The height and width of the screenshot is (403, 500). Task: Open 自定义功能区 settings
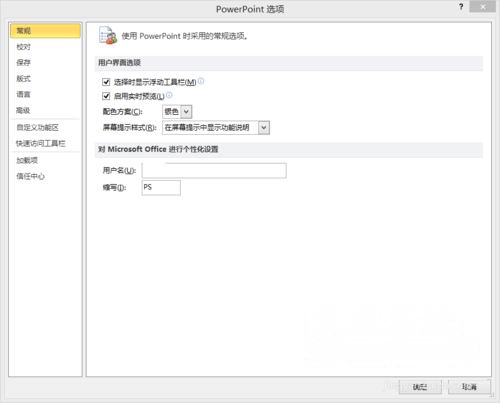38,127
